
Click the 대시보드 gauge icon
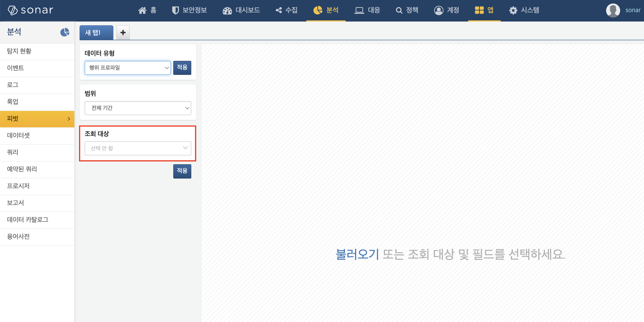click(227, 11)
